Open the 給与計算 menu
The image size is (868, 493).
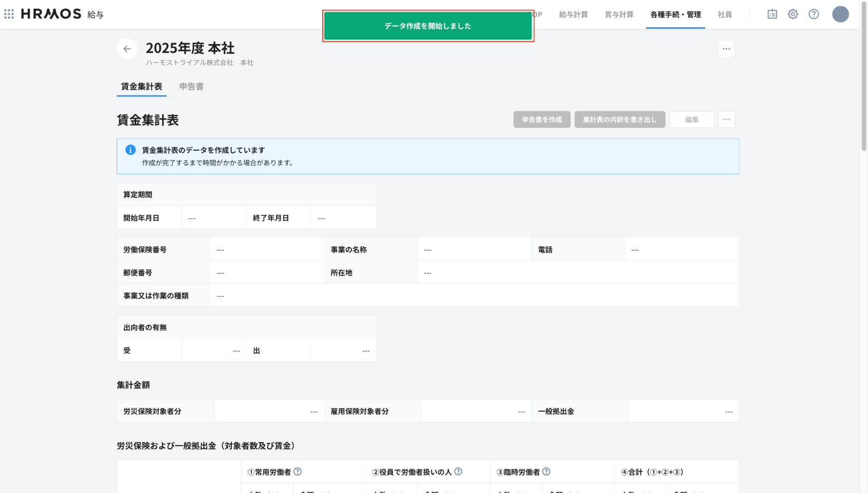[573, 14]
